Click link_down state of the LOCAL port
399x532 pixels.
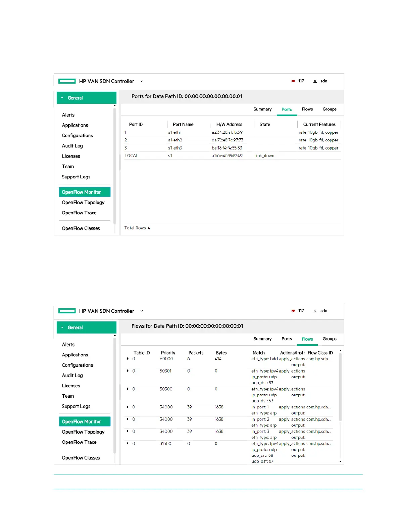coord(264,156)
